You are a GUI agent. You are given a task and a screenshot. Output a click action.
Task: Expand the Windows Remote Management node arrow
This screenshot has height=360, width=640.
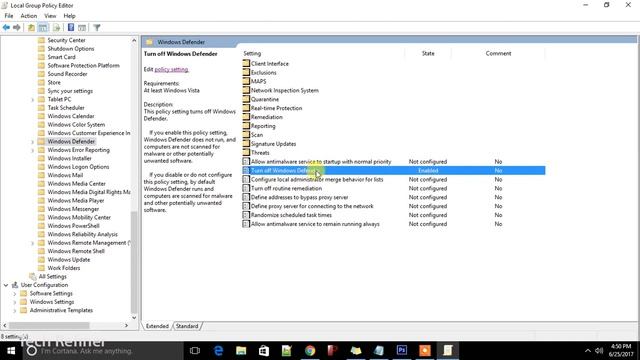pos(33,243)
